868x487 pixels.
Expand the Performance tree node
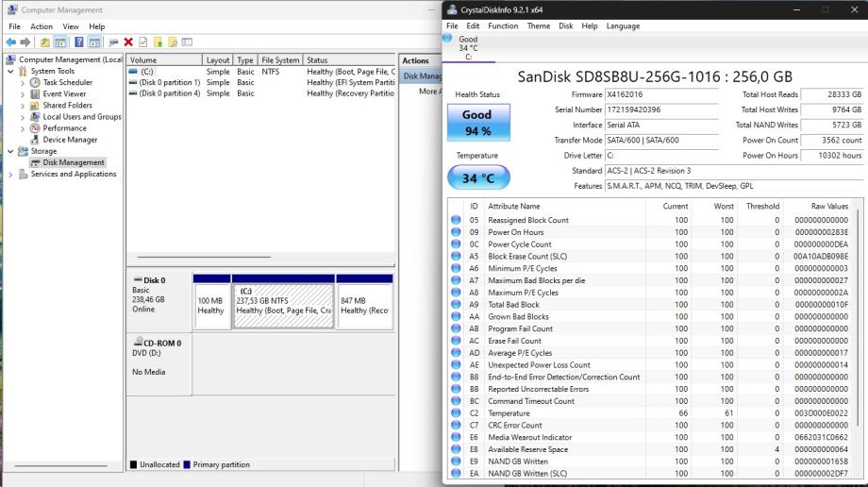point(22,128)
